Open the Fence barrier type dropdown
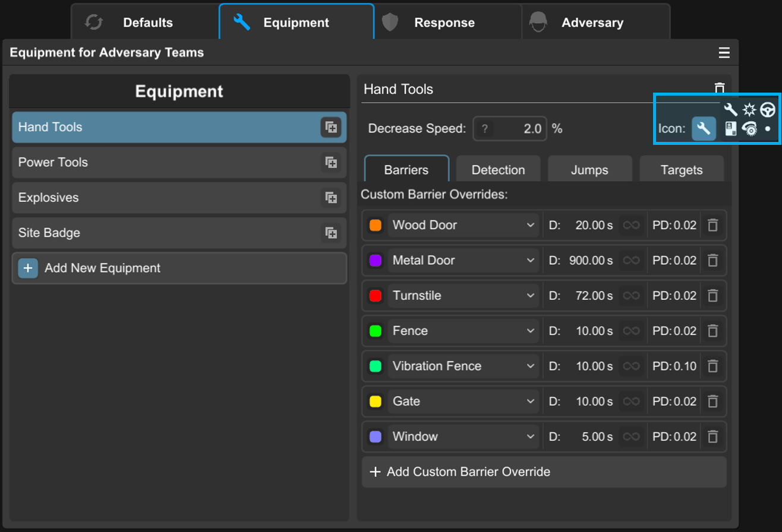The image size is (782, 532). (463, 331)
